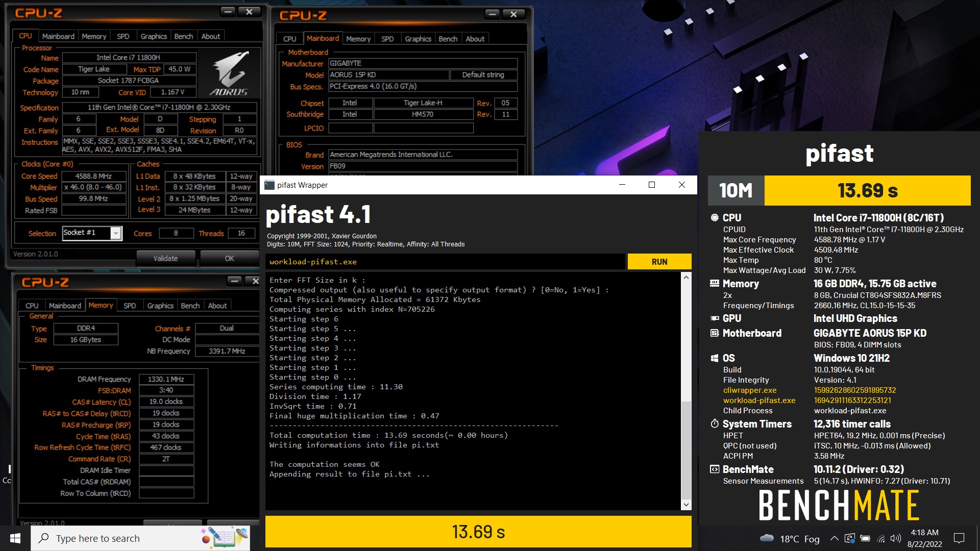This screenshot has height=551, width=980.
Task: Click the workload-pifast.exe input field
Action: (x=445, y=262)
